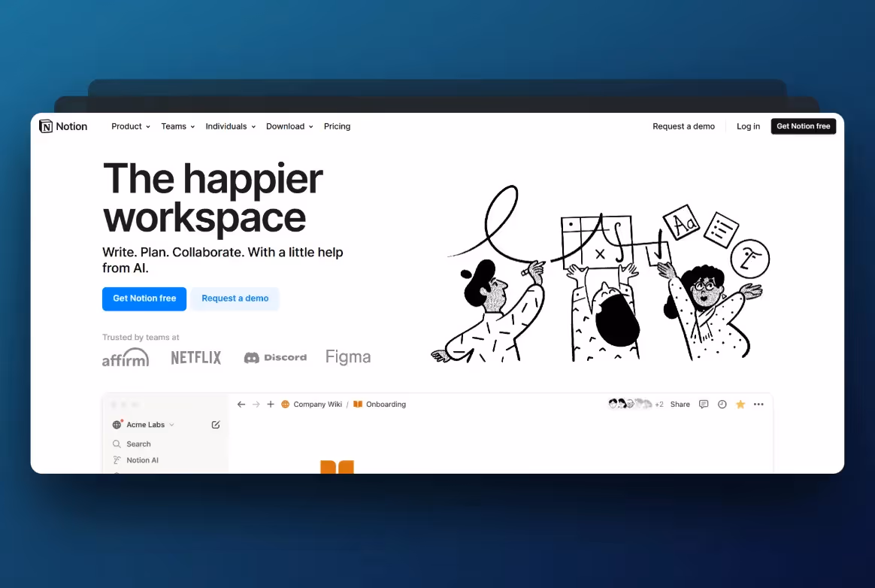Click the Notion logo in the header
875x588 pixels.
click(63, 126)
